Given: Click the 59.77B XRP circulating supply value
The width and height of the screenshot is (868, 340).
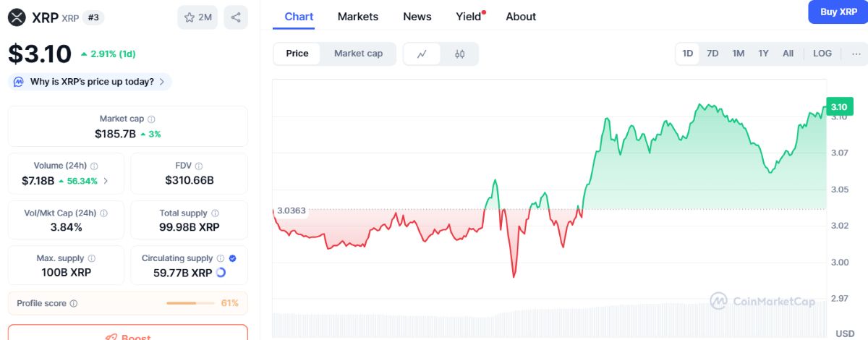Looking at the screenshot, I should point(182,273).
